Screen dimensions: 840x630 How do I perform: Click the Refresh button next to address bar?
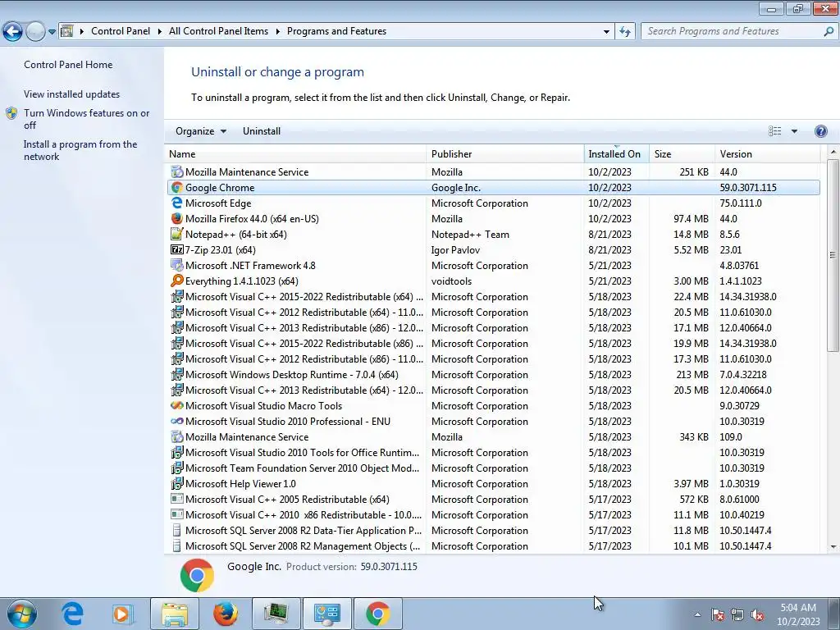click(x=624, y=32)
